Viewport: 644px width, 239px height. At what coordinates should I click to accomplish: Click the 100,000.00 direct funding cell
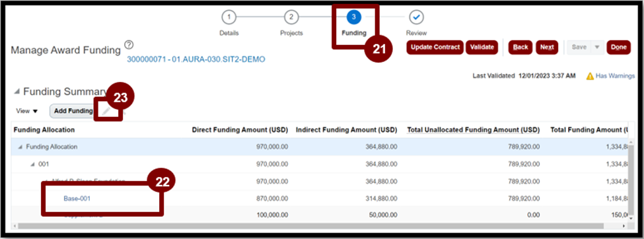tap(271, 215)
